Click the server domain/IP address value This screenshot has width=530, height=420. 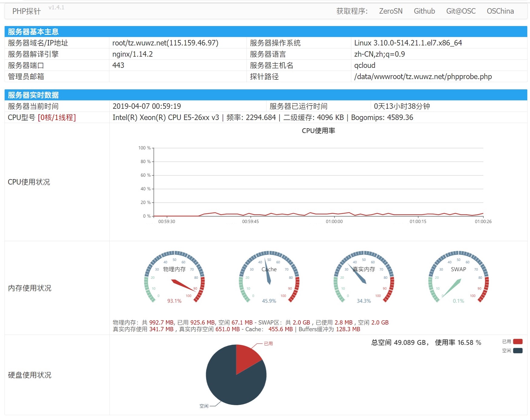coord(165,43)
